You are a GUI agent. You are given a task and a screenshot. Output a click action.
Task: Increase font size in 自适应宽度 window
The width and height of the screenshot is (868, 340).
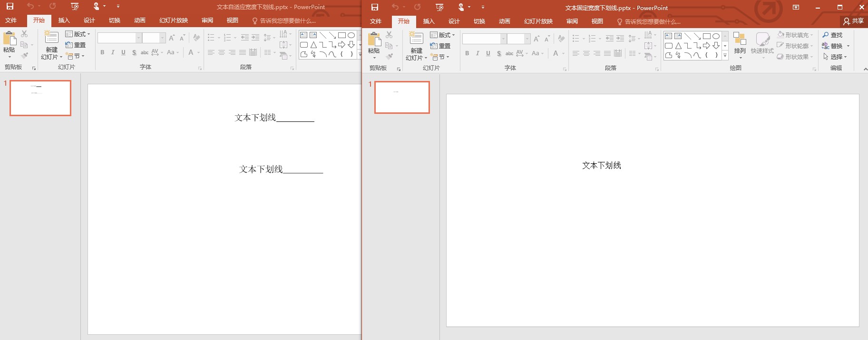click(x=172, y=38)
